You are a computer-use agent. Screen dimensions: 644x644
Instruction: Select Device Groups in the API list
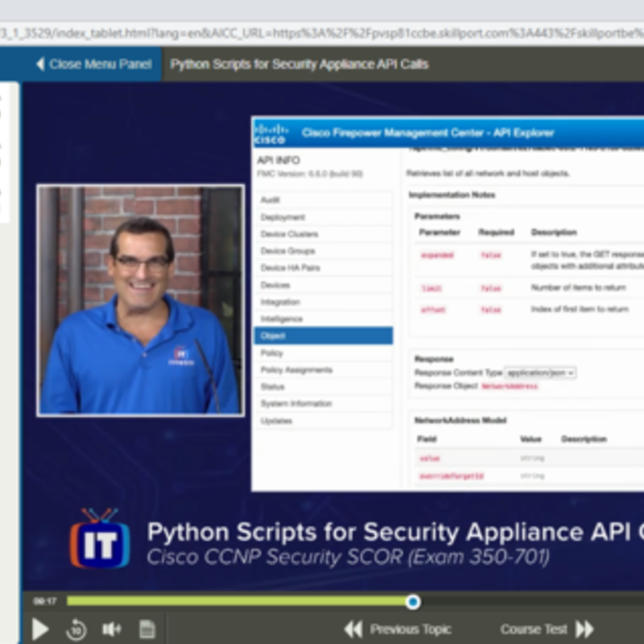(x=324, y=251)
